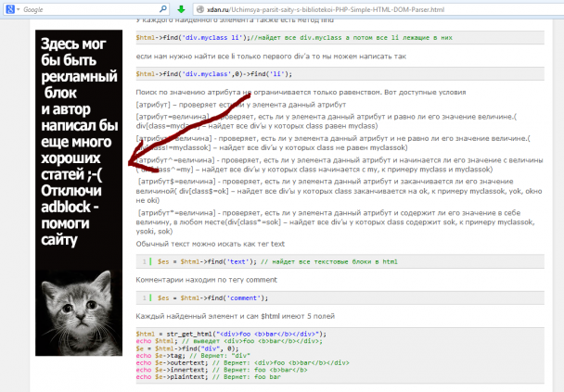Click the red hand-drawn arrow
The image size is (564, 392).
point(189,133)
